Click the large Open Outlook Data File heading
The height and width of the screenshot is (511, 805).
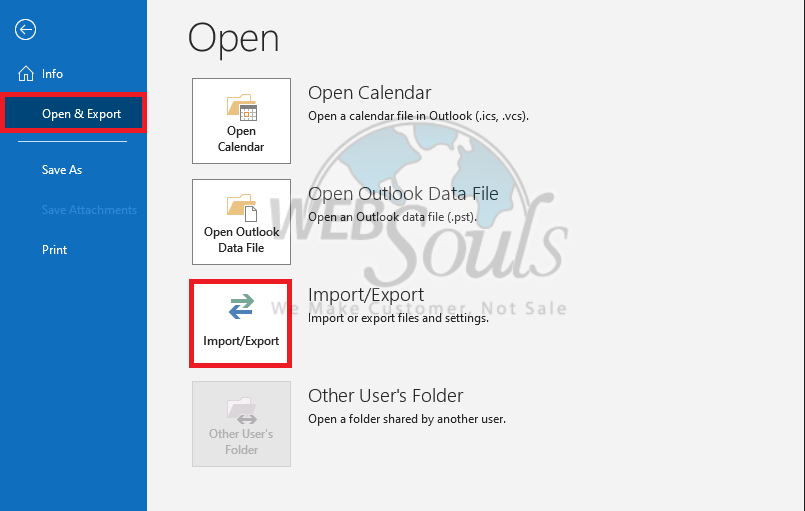[403, 194]
